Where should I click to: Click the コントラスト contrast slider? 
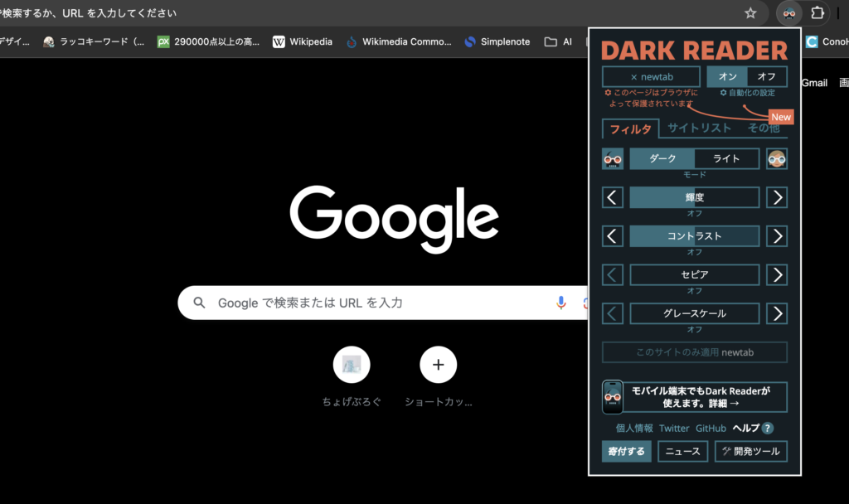[695, 236]
